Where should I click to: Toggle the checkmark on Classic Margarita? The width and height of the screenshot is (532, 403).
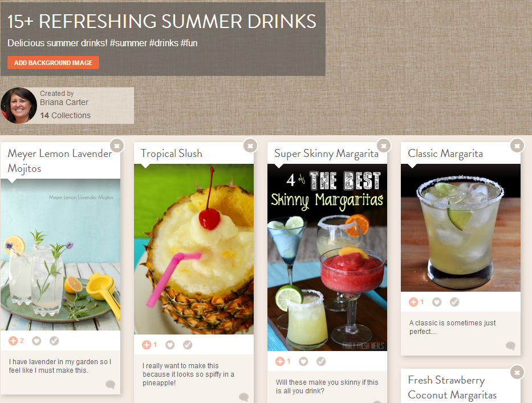(454, 302)
